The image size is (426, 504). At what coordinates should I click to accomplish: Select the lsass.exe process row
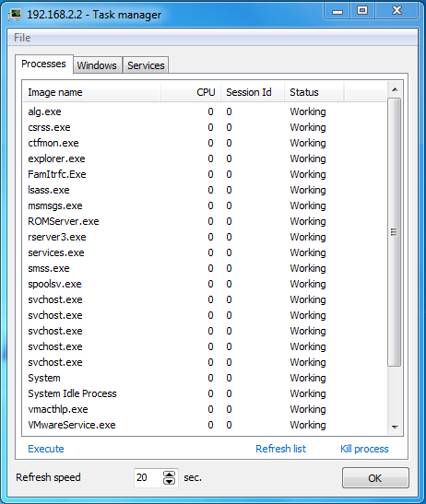click(x=205, y=190)
